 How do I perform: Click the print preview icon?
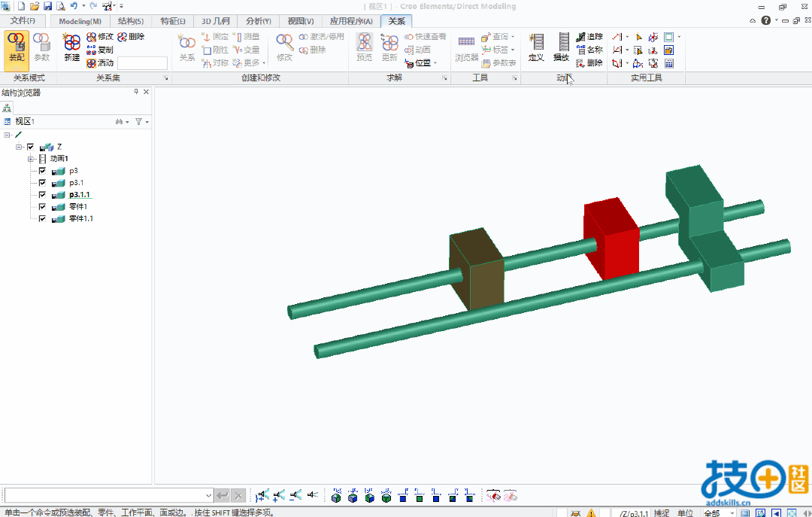61,6
